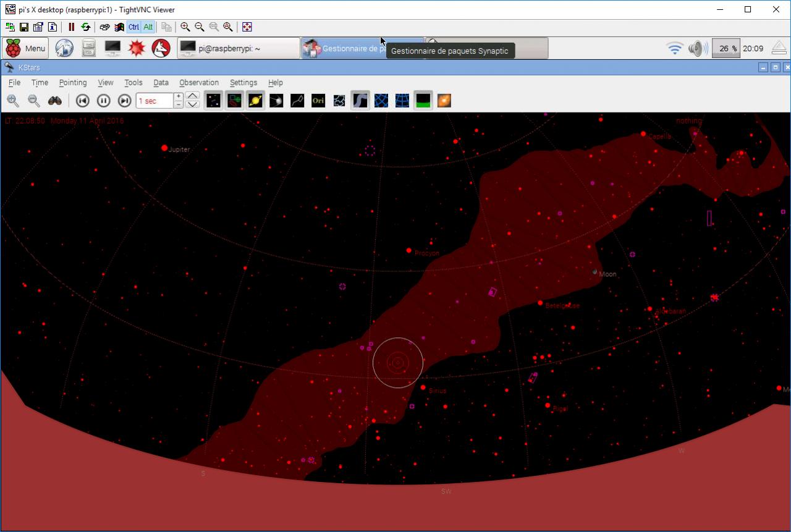This screenshot has width=791, height=532.
Task: Launch Wolfram with the red wolf icon
Action: 161,48
